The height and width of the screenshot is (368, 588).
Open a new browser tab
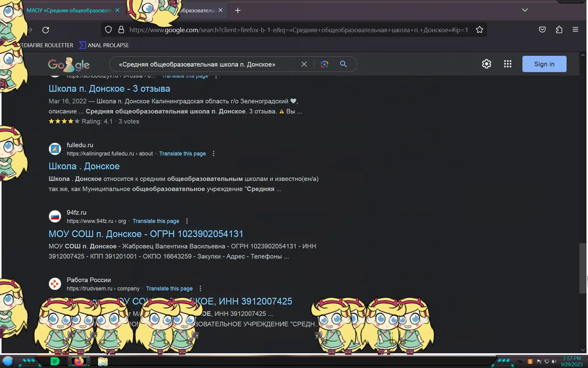click(x=238, y=10)
